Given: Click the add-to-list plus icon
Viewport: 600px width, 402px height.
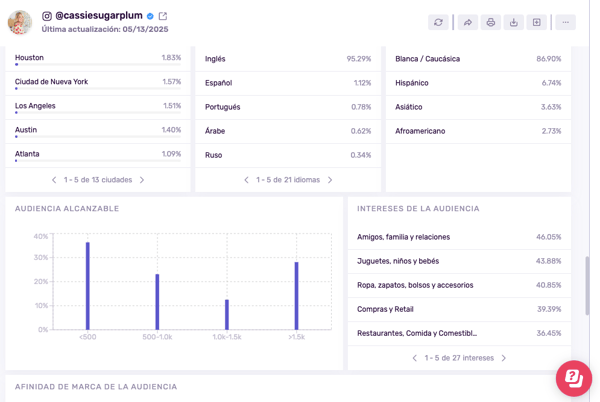Looking at the screenshot, I should [536, 22].
